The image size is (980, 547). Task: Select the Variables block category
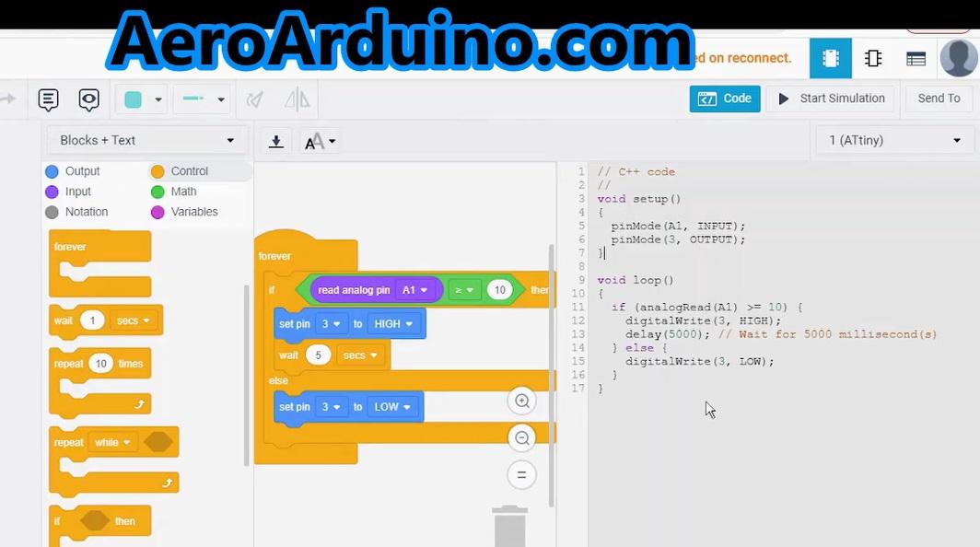(x=184, y=212)
